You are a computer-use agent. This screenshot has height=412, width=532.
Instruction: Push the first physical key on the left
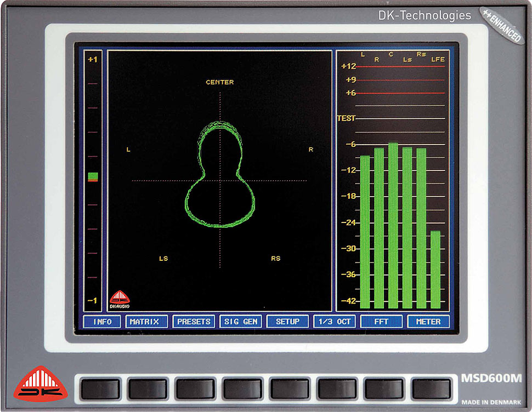coord(100,388)
